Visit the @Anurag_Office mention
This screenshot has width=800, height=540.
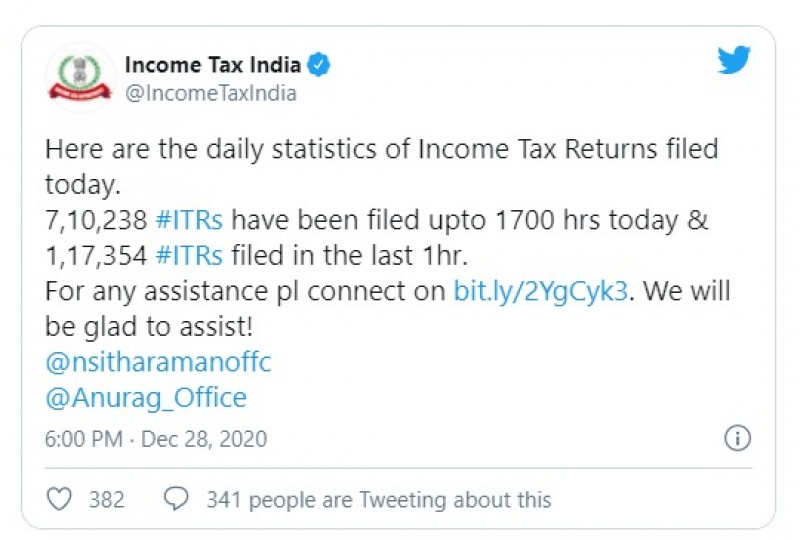(x=146, y=398)
